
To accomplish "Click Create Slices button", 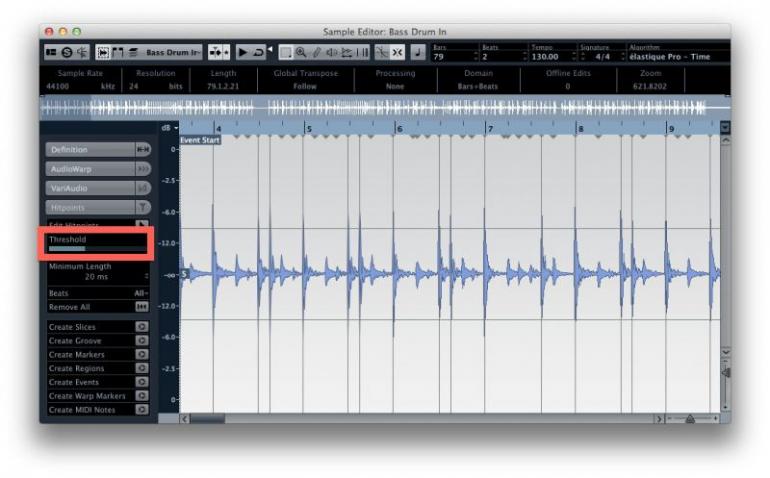I will point(142,327).
